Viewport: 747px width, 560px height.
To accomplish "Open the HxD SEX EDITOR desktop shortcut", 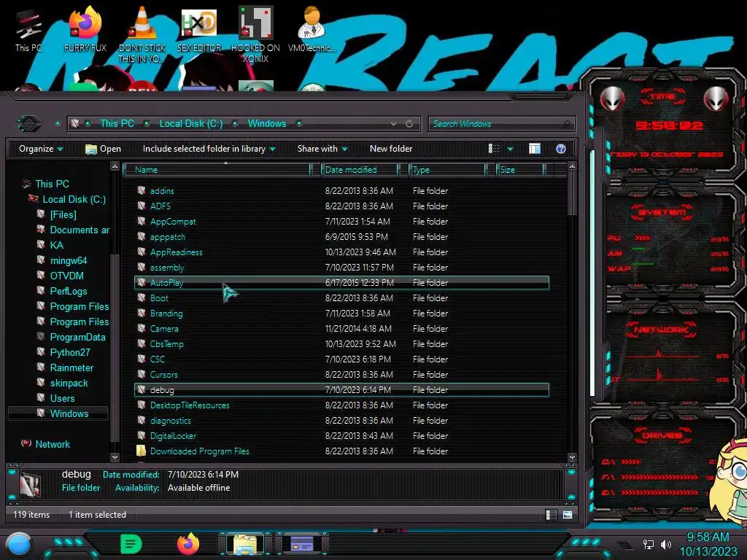I will click(x=198, y=31).
